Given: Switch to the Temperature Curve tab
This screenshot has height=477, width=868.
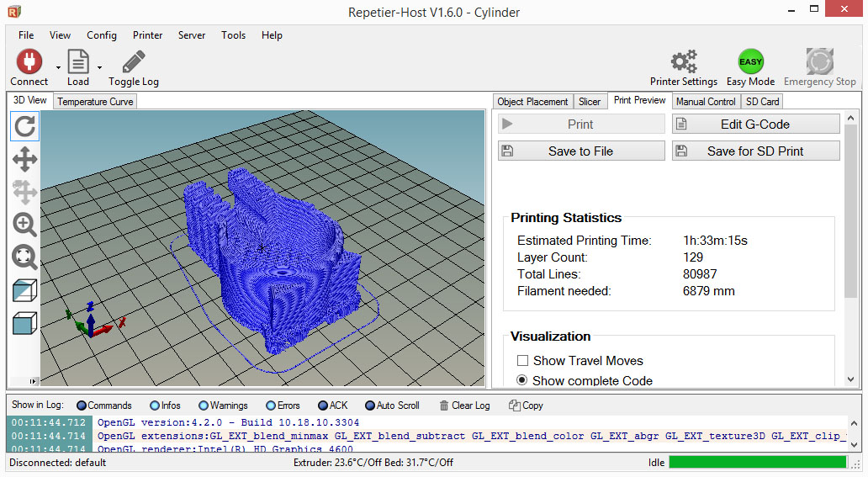Looking at the screenshot, I should 95,102.
